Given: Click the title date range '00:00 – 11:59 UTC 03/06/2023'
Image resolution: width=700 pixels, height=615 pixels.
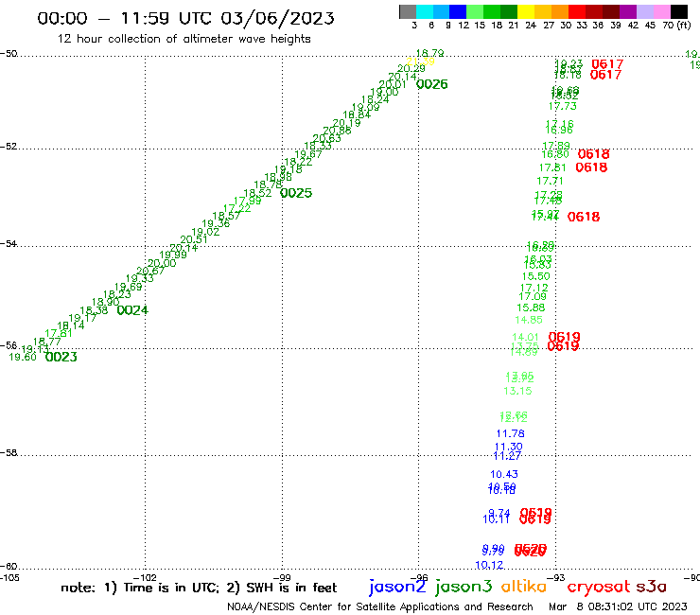Looking at the screenshot, I should 185,18.
